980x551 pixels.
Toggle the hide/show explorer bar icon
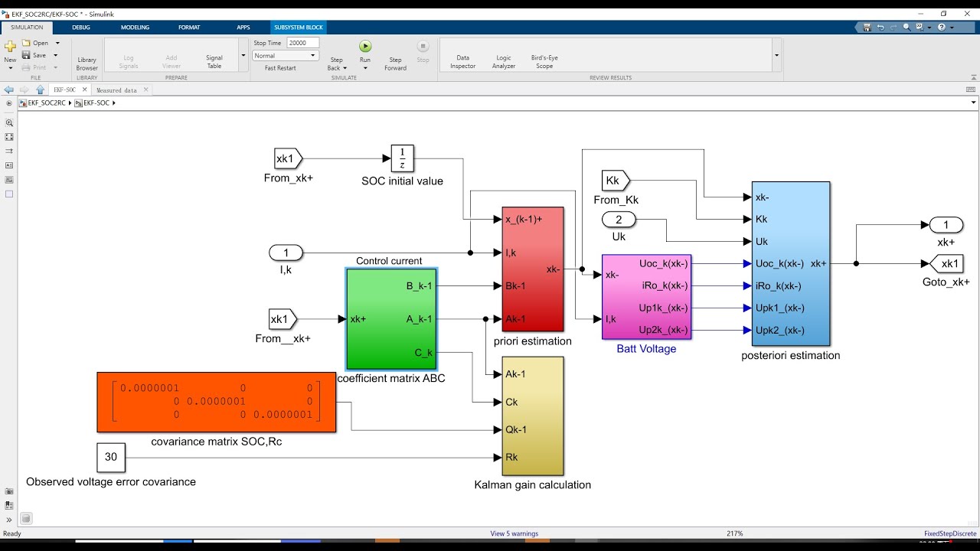[x=9, y=103]
